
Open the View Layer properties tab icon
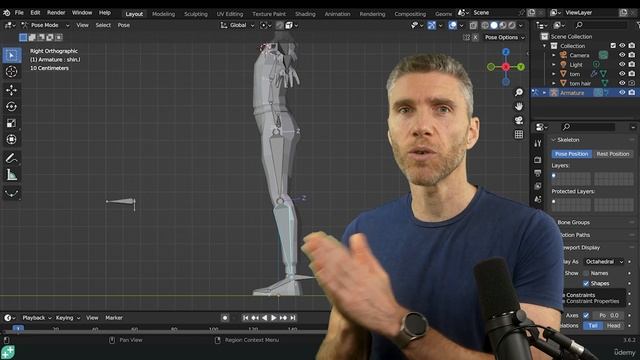538,186
